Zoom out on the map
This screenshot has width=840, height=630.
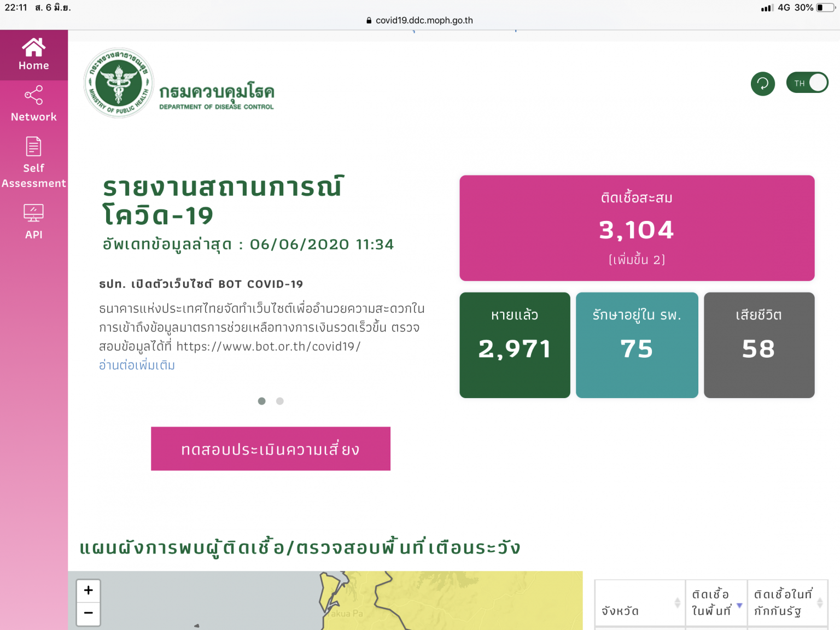click(89, 614)
